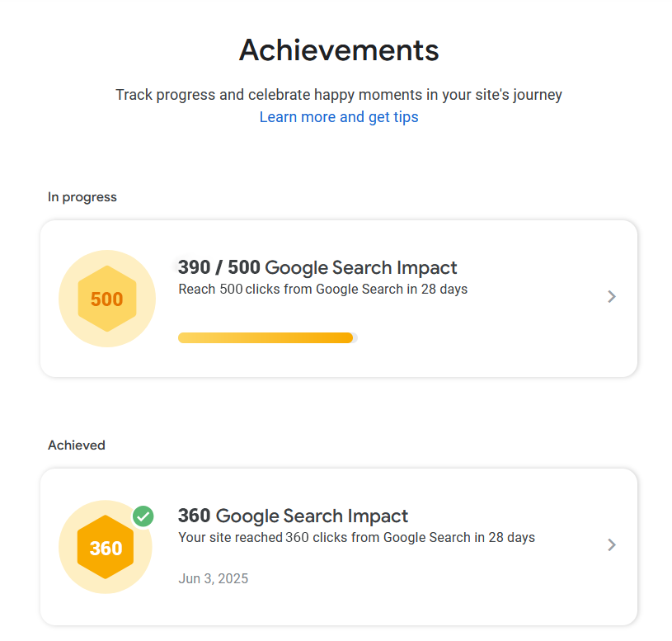Click the unfilled end of the progress bar

tap(355, 337)
